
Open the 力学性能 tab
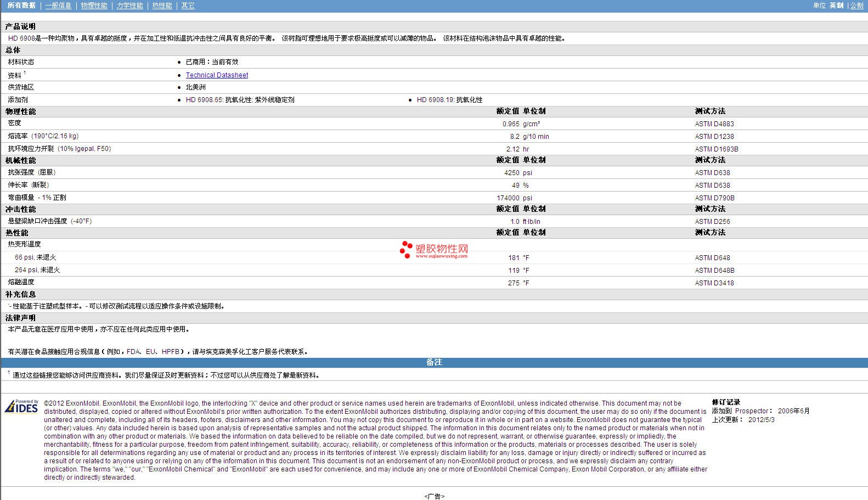[129, 5]
